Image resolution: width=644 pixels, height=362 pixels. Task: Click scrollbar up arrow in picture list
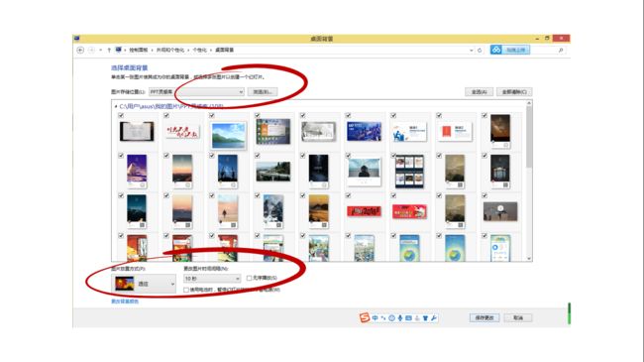(x=529, y=103)
